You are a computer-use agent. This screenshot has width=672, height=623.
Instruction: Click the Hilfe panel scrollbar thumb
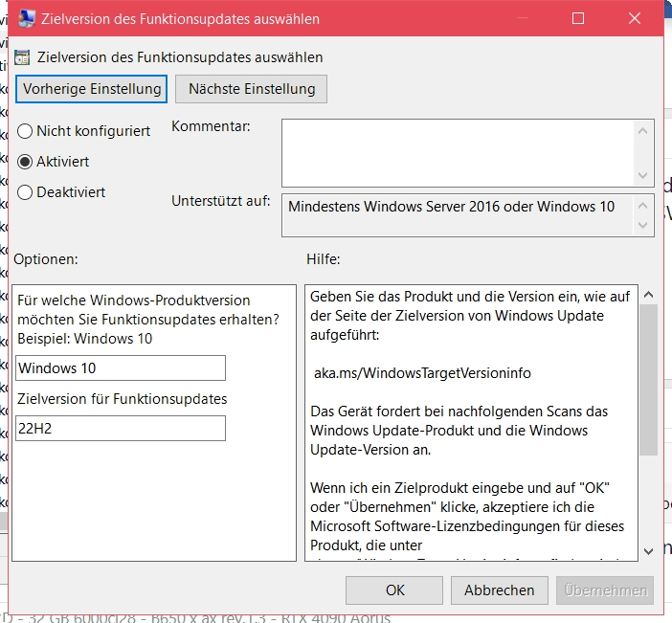click(648, 380)
